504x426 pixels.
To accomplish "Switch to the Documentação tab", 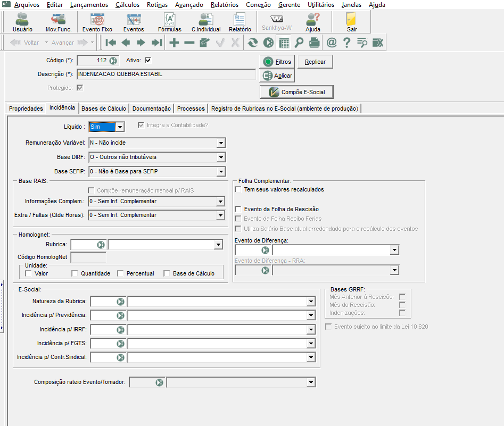I will (x=151, y=108).
